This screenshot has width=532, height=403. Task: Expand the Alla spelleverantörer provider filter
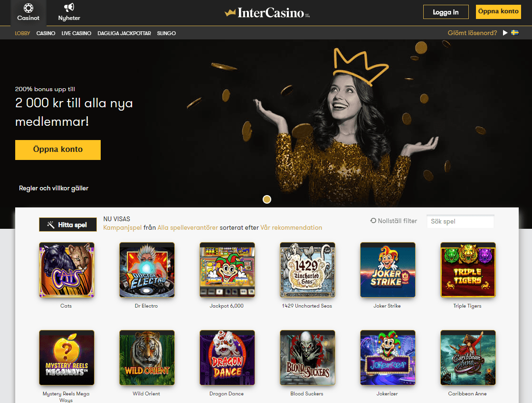pos(188,228)
